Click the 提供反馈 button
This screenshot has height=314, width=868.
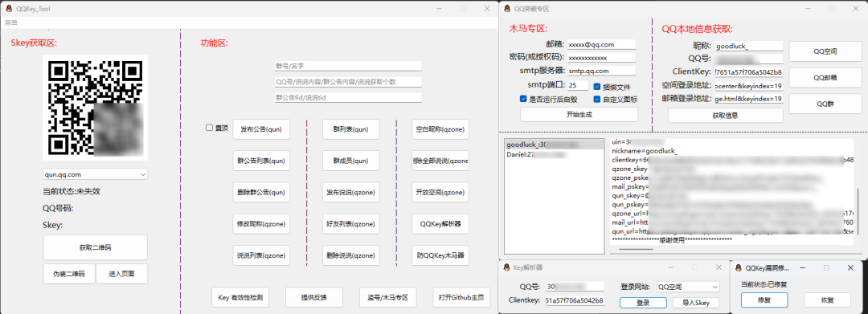pos(314,297)
